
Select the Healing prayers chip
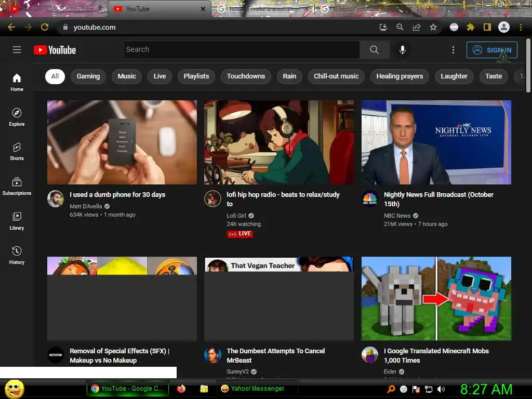[400, 76]
